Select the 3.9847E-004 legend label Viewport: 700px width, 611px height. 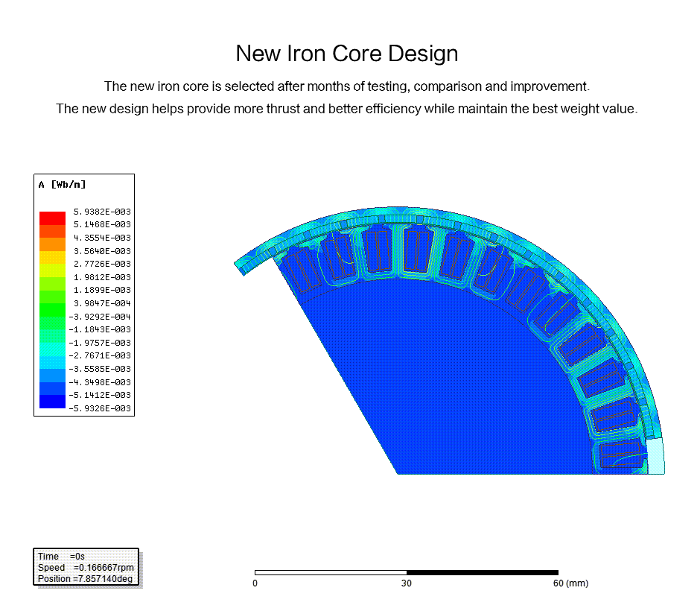101,303
